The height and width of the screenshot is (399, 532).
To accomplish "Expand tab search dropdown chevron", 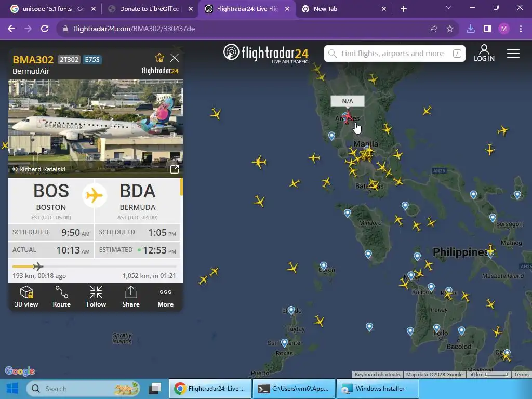I will tap(448, 7).
